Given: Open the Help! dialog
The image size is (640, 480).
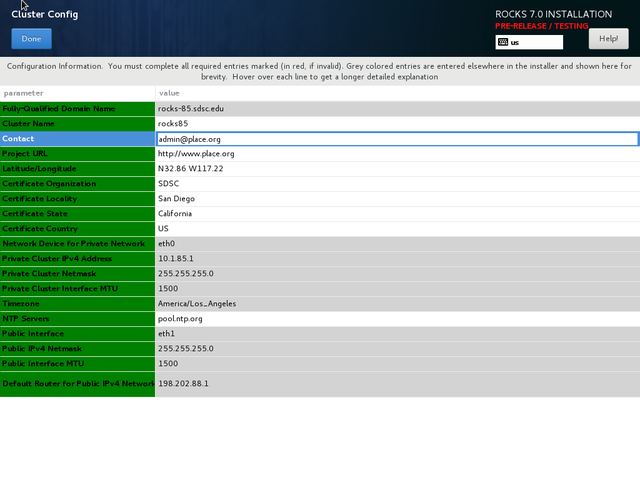Looking at the screenshot, I should tap(608, 39).
